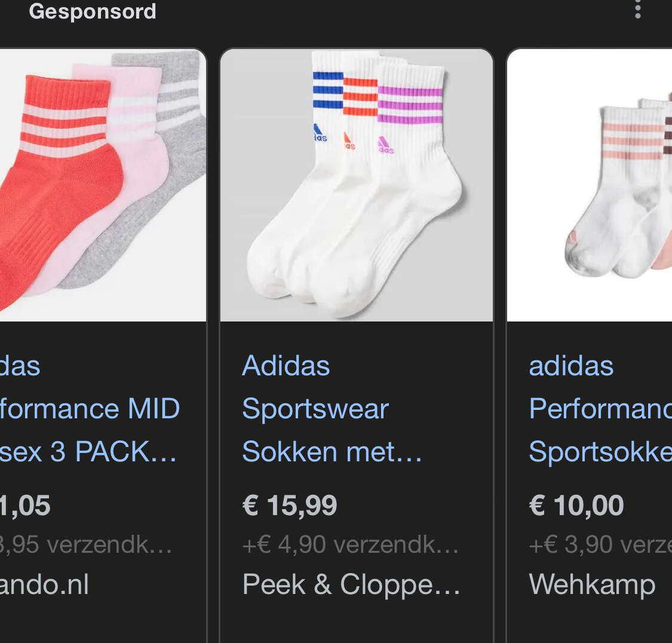The image size is (672, 643).
Task: Open the three-dot sponsored options menu
Action: point(638,10)
